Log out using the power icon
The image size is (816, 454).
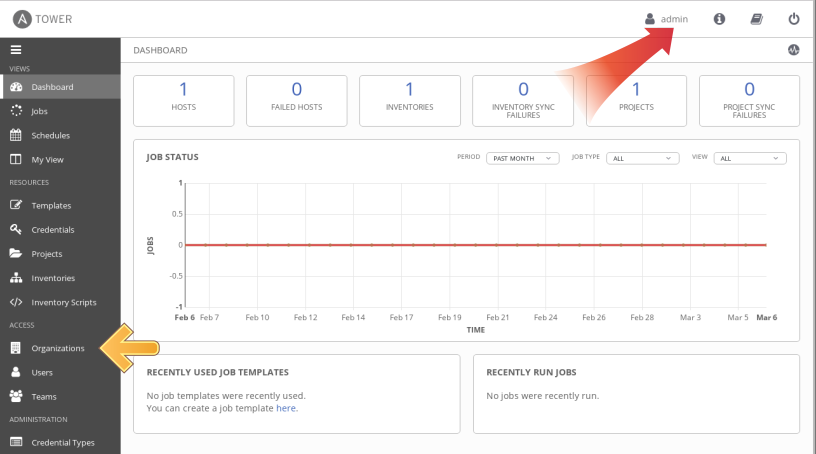[794, 19]
